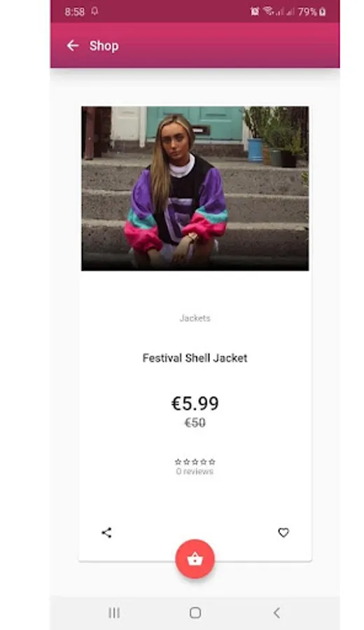Add item to basket with red button

195,559
